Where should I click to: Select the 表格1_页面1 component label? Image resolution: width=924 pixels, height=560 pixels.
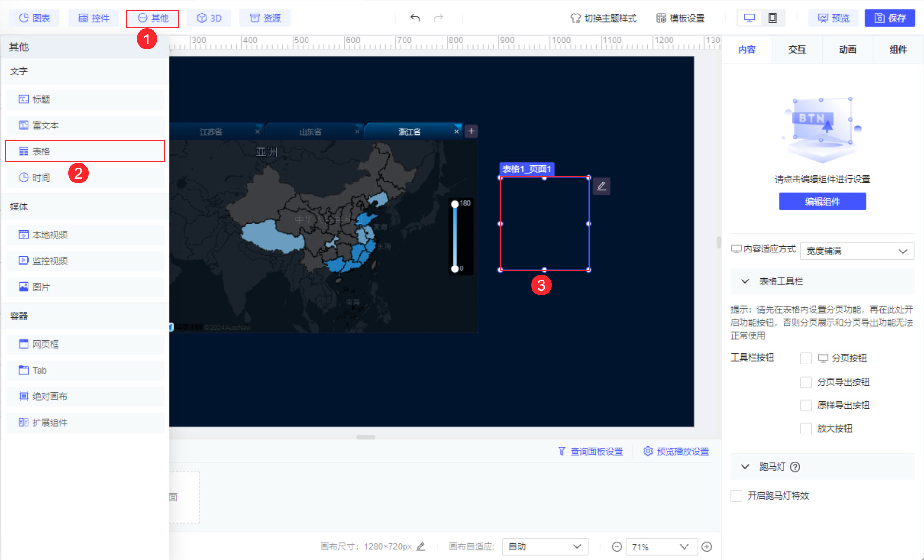coord(526,169)
